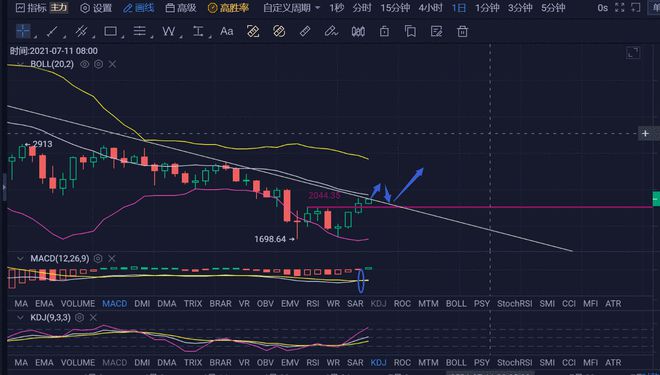Switch to the 分时 timeframe

362,8
